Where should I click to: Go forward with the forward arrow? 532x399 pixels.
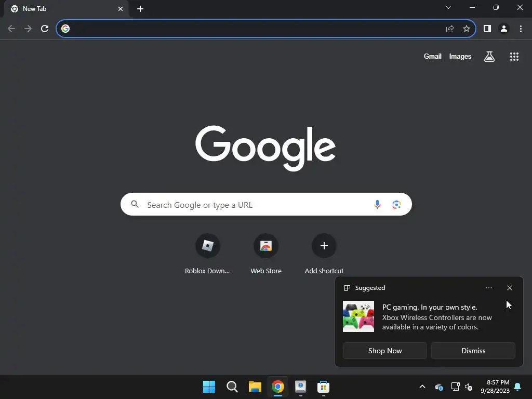(x=28, y=29)
